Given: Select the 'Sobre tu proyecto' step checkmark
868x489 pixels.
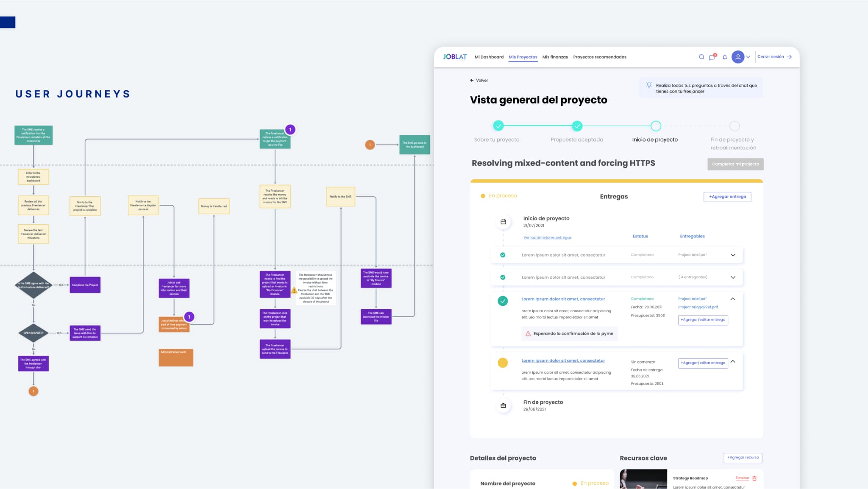Looking at the screenshot, I should [x=498, y=126].
